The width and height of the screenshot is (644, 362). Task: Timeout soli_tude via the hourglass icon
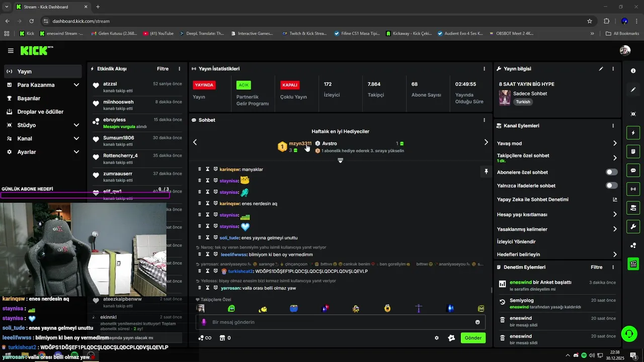[x=207, y=238]
